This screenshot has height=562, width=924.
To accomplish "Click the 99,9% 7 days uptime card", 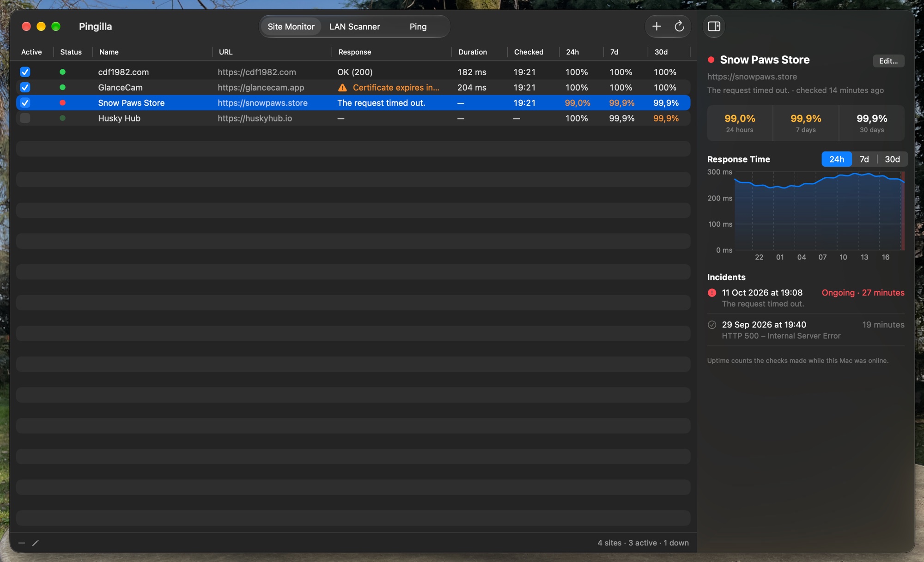I will tap(806, 123).
